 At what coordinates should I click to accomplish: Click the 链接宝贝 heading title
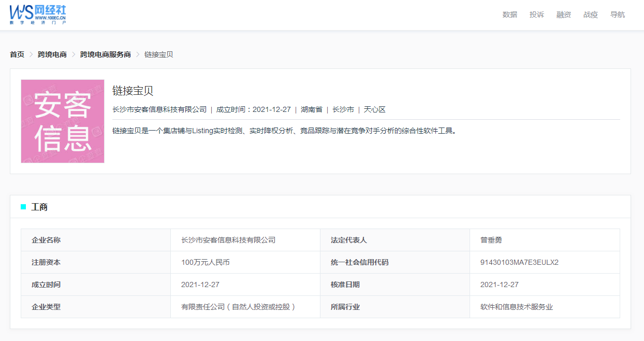133,91
